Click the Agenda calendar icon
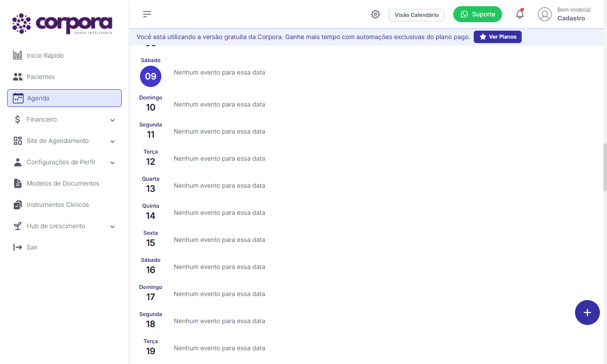Screen dimensions: 607x364 tap(18, 98)
